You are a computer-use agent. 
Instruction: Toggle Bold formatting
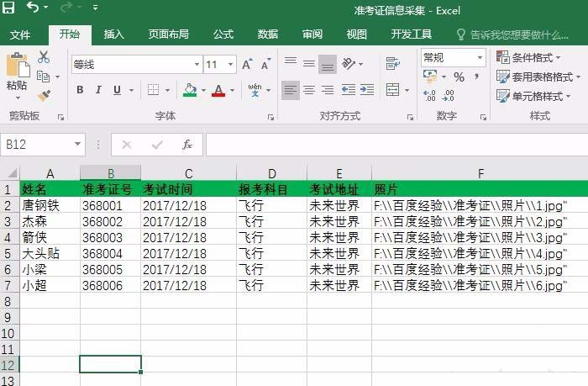tap(80, 90)
